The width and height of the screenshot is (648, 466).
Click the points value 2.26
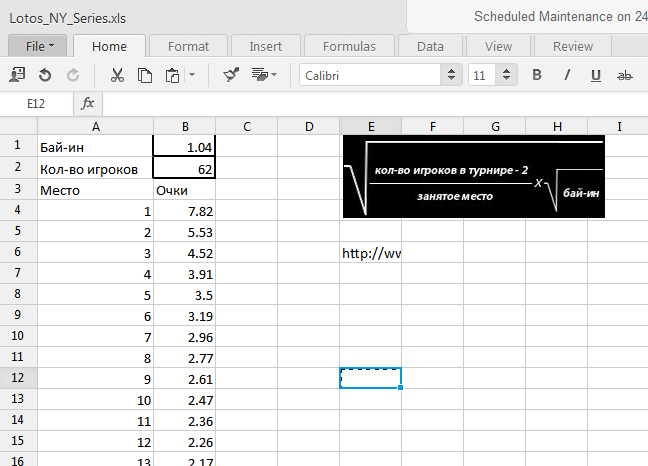coord(184,442)
